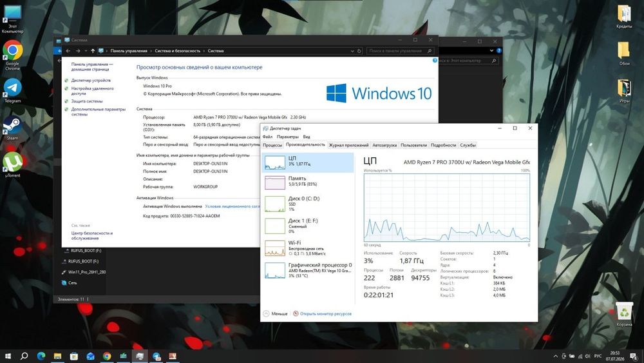Click Система и безопасность breadcrumb
Screen dimensions: 644x363
coord(178,51)
